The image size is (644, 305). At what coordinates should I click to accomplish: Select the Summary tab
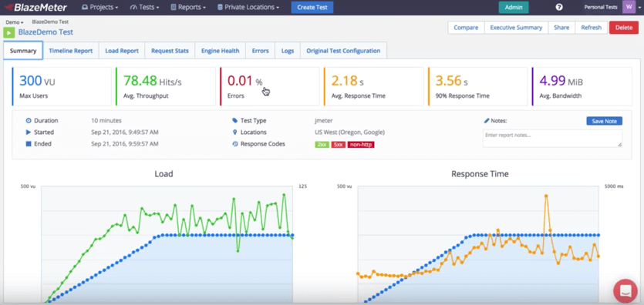[x=23, y=51]
